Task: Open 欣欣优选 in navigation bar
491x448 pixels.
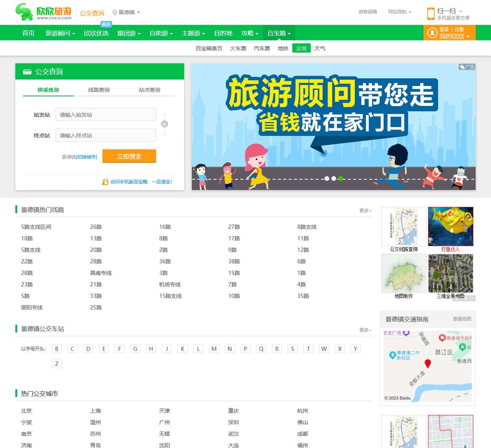Action: (96, 33)
